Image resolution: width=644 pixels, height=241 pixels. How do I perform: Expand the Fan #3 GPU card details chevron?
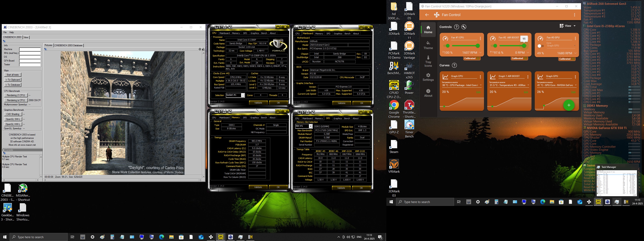coord(575,53)
